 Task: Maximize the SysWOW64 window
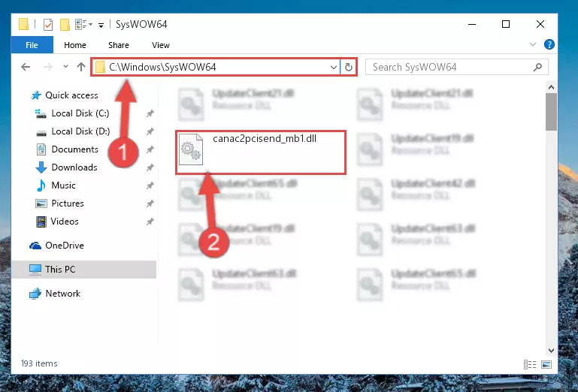tap(506, 24)
